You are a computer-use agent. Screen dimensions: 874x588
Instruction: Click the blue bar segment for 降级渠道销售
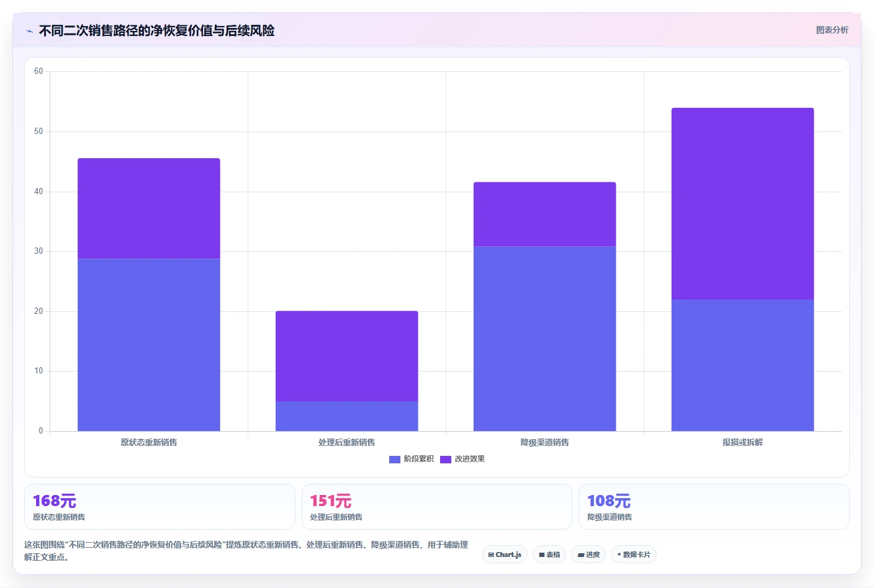point(545,339)
